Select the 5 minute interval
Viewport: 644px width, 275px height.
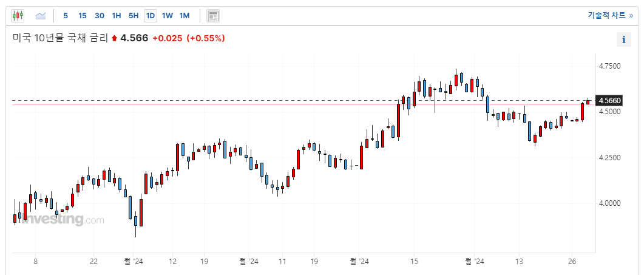(x=66, y=16)
